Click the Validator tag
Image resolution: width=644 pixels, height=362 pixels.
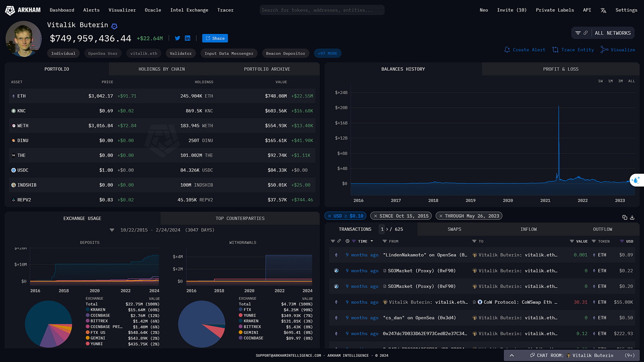pyautogui.click(x=181, y=53)
